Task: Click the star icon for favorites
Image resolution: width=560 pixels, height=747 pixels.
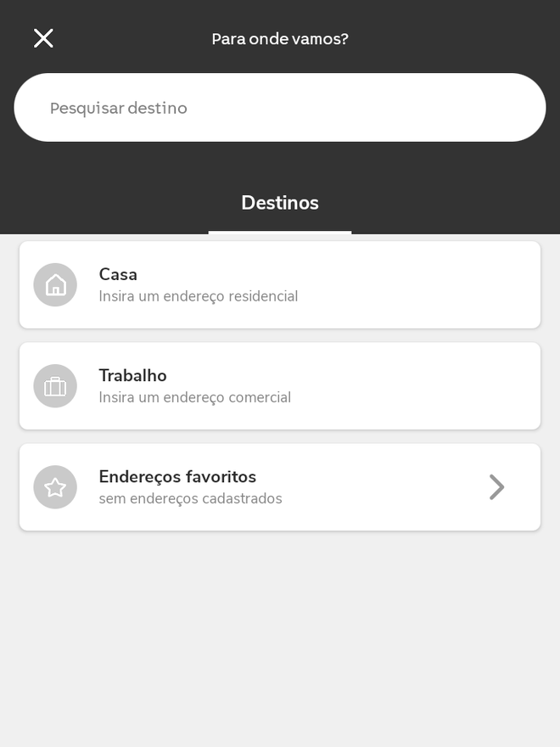Action: pyautogui.click(x=55, y=487)
